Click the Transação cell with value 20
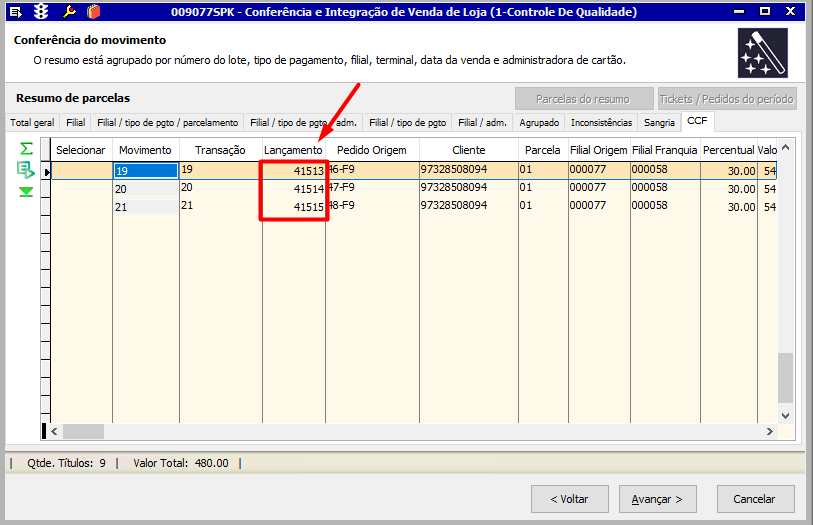Viewport: 813px width, 525px height. [x=221, y=188]
